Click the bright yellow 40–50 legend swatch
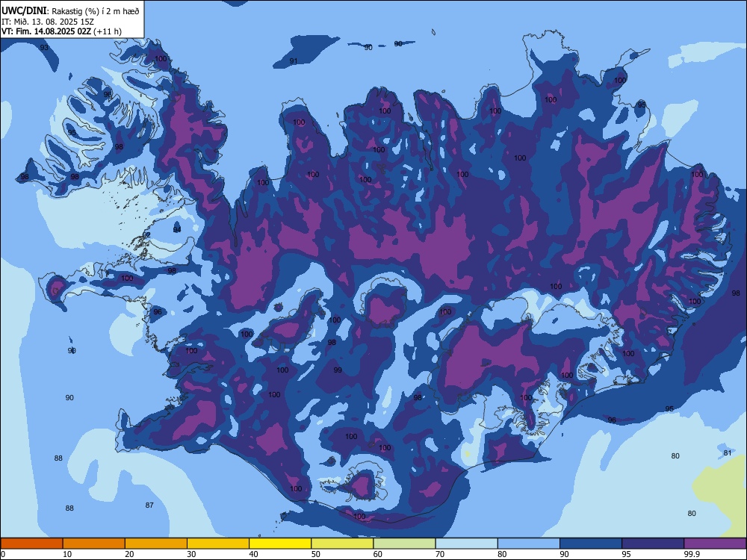The image size is (747, 560). pyautogui.click(x=280, y=544)
